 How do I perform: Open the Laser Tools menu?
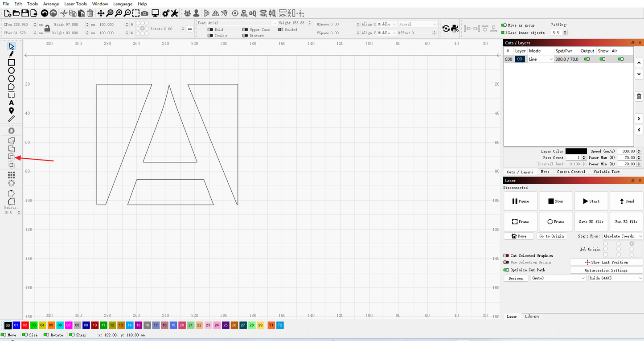(75, 4)
